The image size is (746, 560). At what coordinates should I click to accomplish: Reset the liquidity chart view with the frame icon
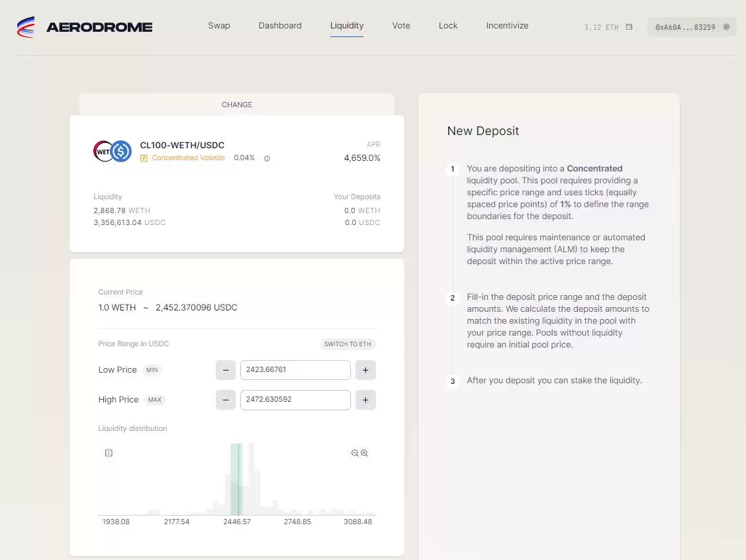click(109, 453)
